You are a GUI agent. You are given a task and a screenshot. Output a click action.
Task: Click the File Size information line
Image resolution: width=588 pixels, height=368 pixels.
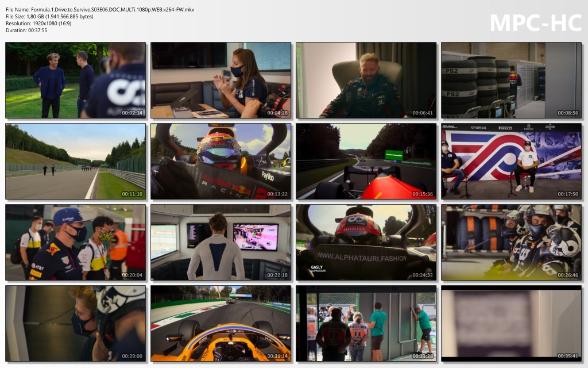pyautogui.click(x=49, y=17)
